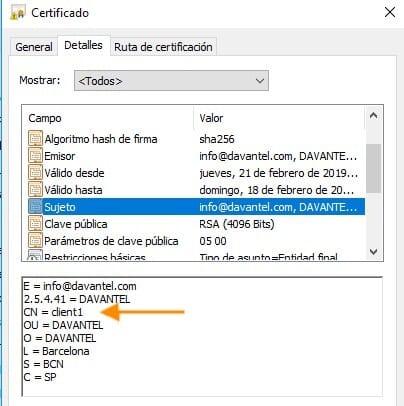Image resolution: width=404 pixels, height=406 pixels.
Task: Click icon beside Parámetros de clave pública
Action: [x=35, y=241]
